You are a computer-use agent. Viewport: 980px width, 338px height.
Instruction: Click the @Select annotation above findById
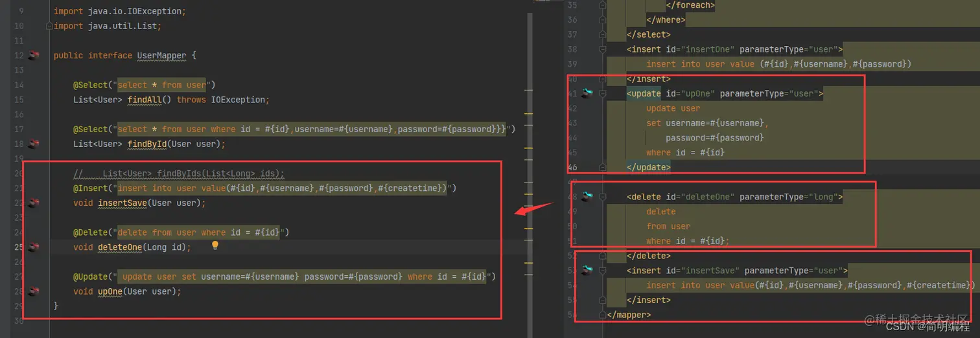coord(91,129)
